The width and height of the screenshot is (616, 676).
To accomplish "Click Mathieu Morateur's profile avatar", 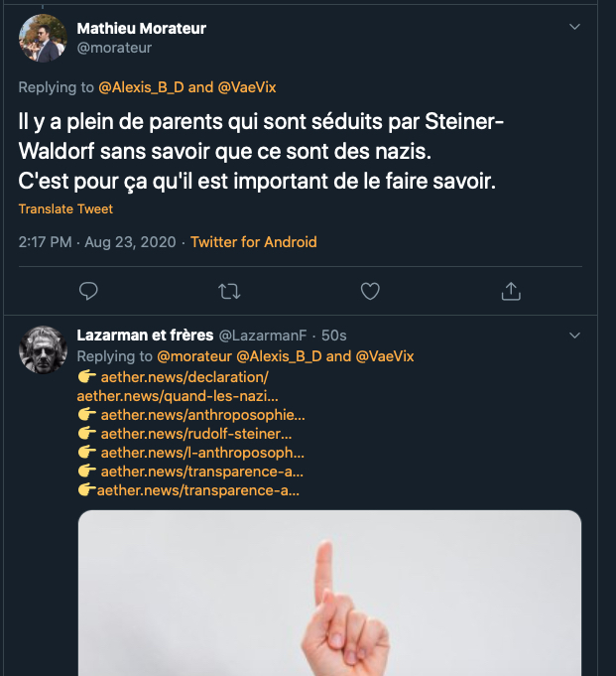I will 44,38.
